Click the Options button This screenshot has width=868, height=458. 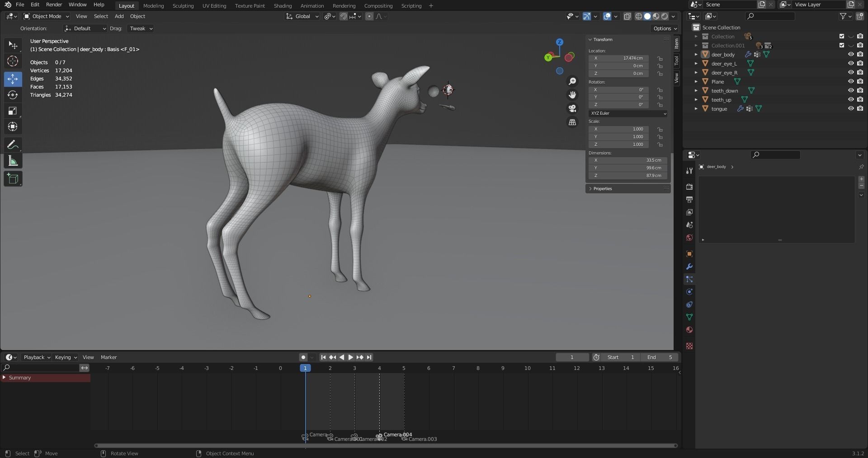pos(665,28)
